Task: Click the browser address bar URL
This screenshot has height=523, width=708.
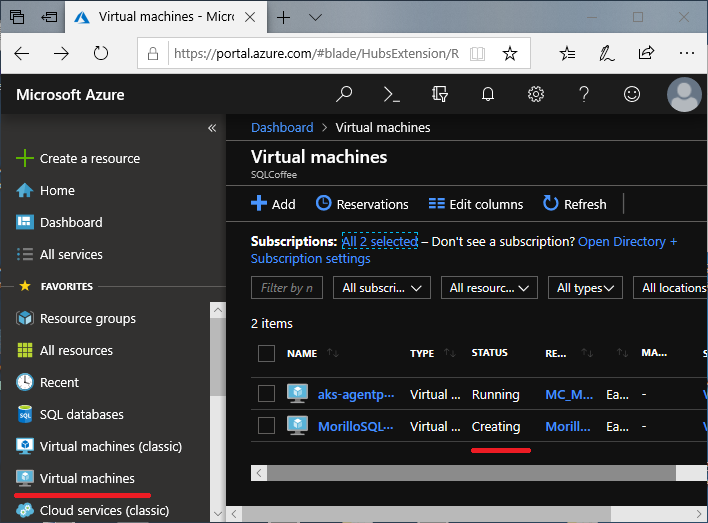Action: click(316, 53)
